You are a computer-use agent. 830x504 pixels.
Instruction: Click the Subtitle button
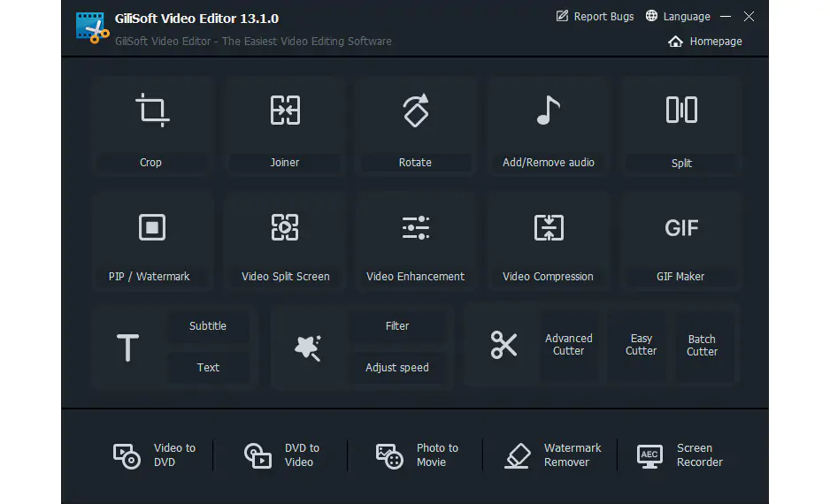(x=208, y=326)
